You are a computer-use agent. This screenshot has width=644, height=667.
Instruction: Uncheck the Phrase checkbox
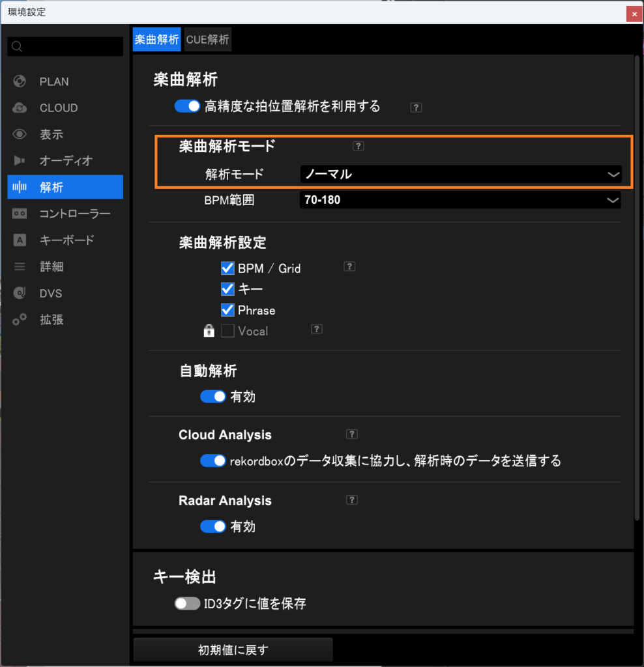click(227, 310)
